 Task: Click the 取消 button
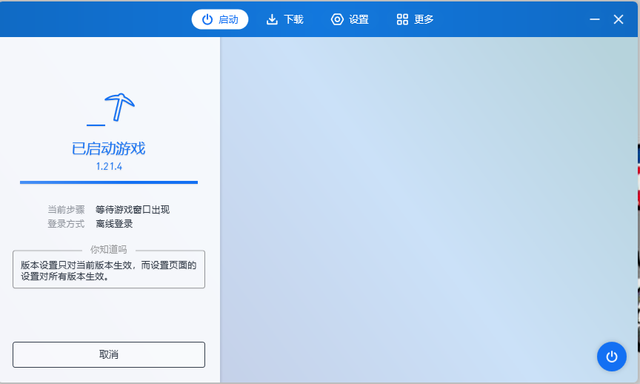coord(109,355)
